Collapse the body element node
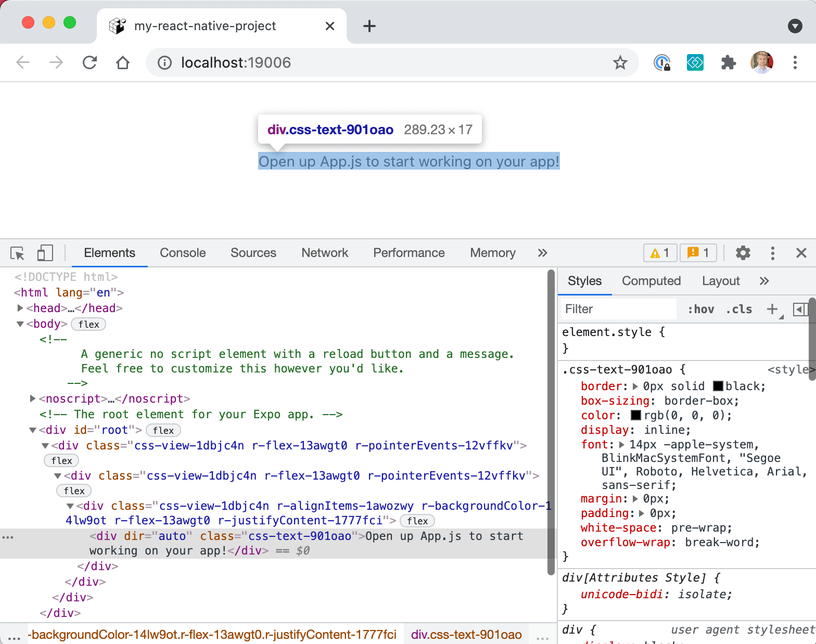This screenshot has width=816, height=644. pyautogui.click(x=20, y=324)
